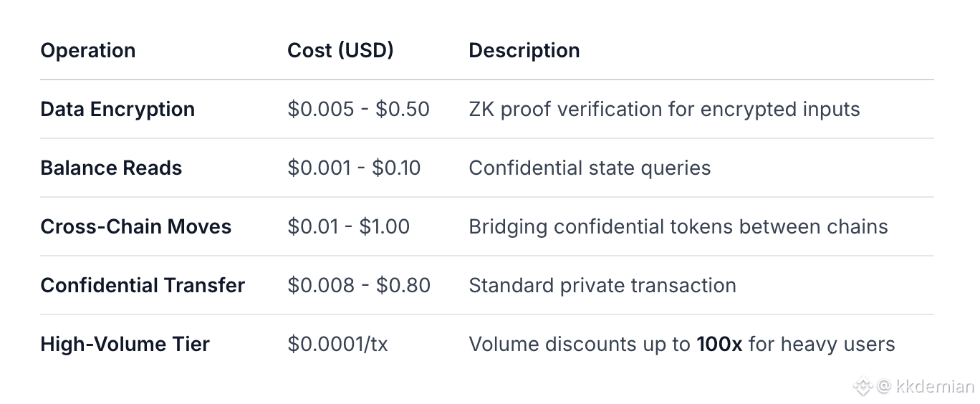
Task: Click the Confidential Transfer row label
Action: tap(143, 286)
